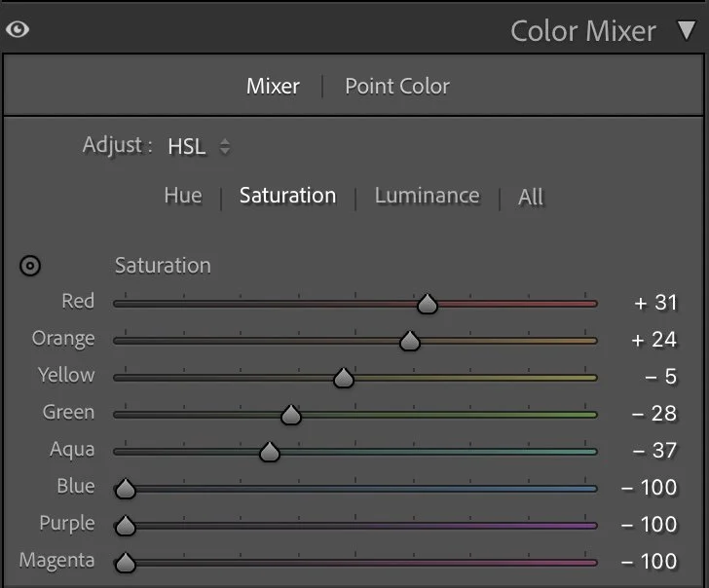
Task: Click the Purple saturation slider handle
Action: pos(126,526)
